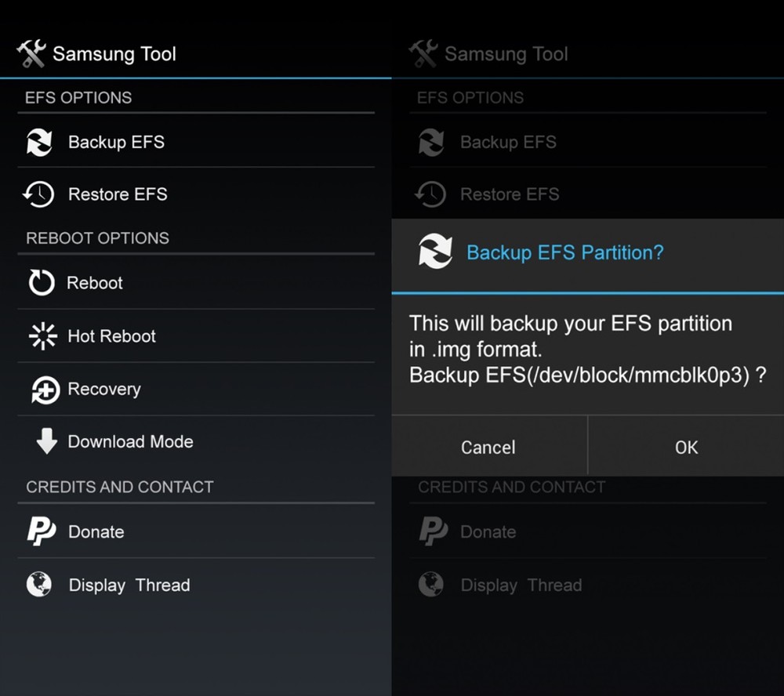
Task: Choose the Hot Reboot text option
Action: click(x=111, y=336)
